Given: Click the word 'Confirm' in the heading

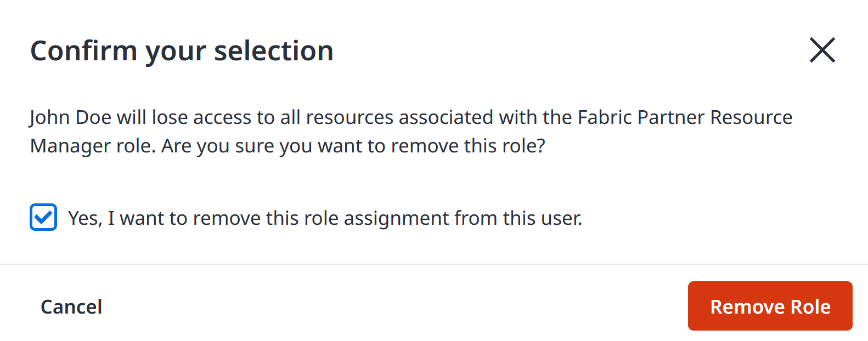Looking at the screenshot, I should pyautogui.click(x=84, y=51).
